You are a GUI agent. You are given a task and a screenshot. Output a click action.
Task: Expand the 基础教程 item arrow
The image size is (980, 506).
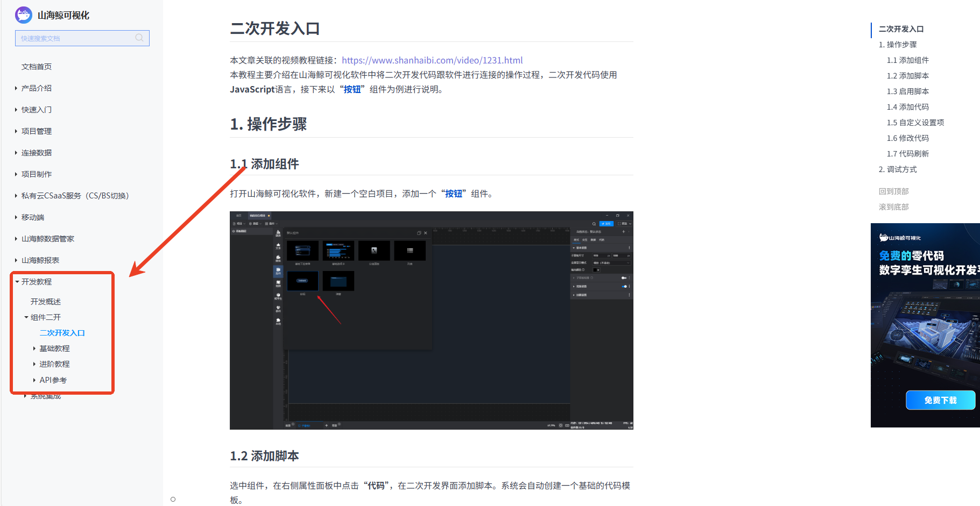34,348
